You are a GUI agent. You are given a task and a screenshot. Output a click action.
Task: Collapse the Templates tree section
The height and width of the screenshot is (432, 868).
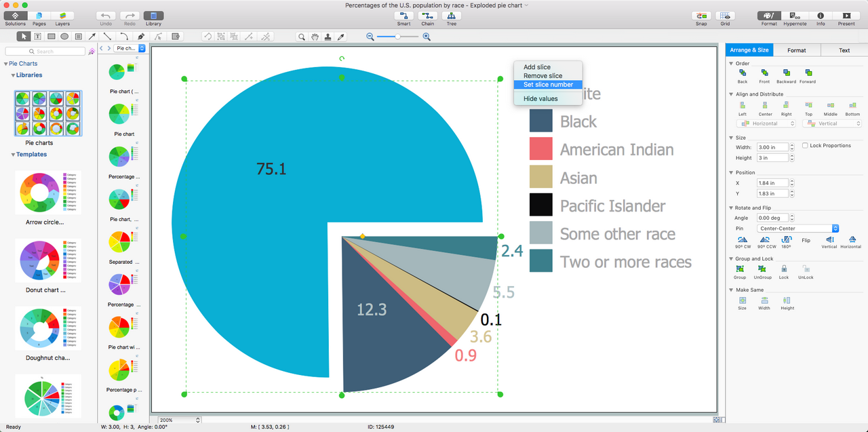point(13,155)
